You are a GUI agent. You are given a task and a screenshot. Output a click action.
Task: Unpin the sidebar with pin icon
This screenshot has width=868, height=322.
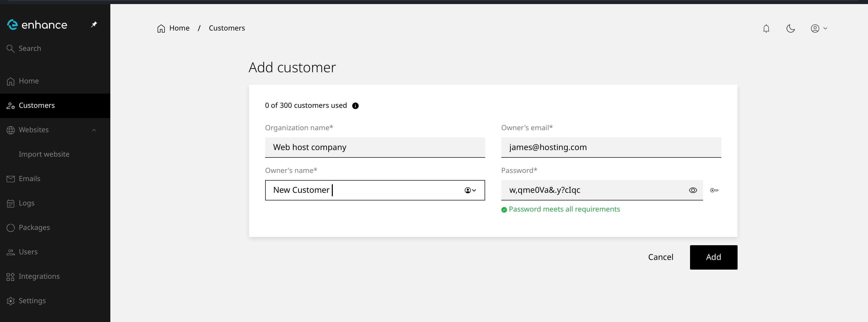click(94, 24)
